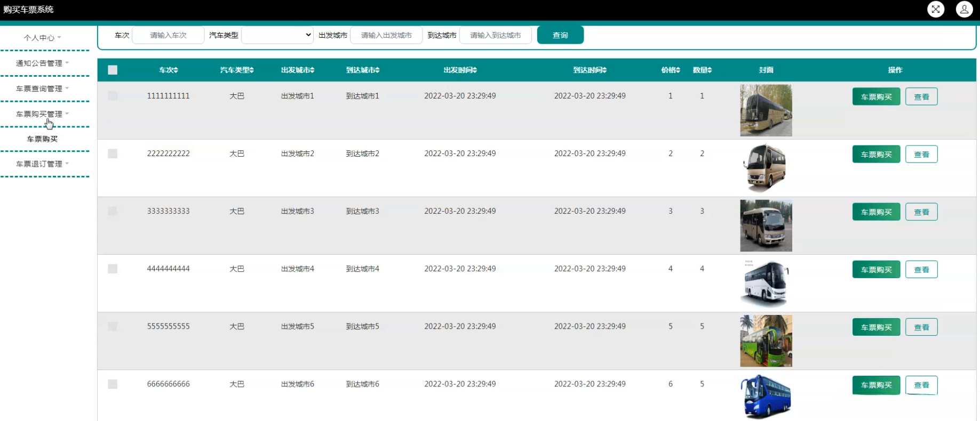
Task: Select the 出发城市5 cell
Action: click(x=298, y=326)
